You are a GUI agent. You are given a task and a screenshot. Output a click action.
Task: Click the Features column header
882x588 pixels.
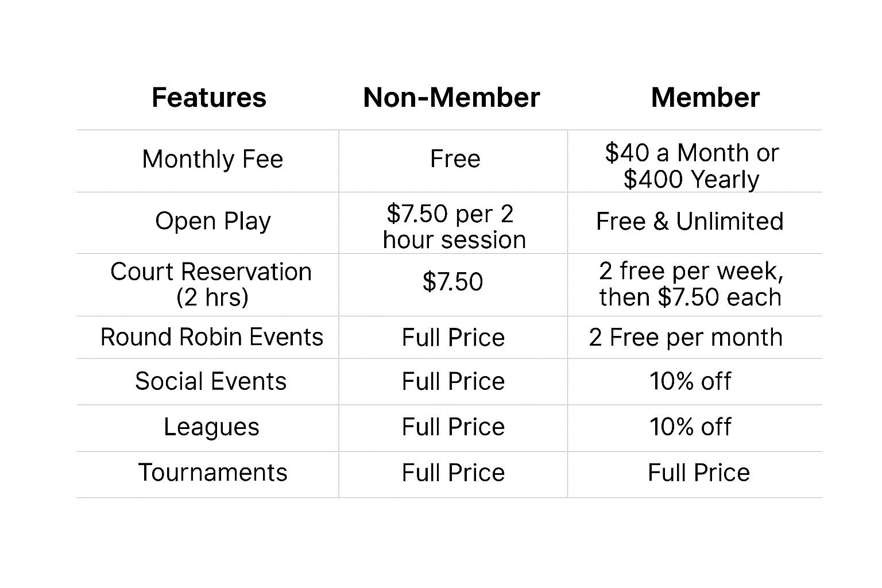pyautogui.click(x=209, y=98)
